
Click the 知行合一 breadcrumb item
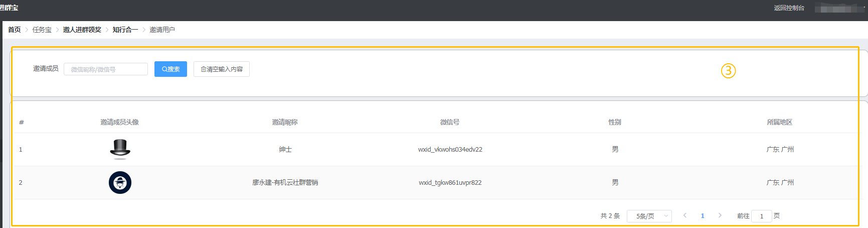point(125,30)
